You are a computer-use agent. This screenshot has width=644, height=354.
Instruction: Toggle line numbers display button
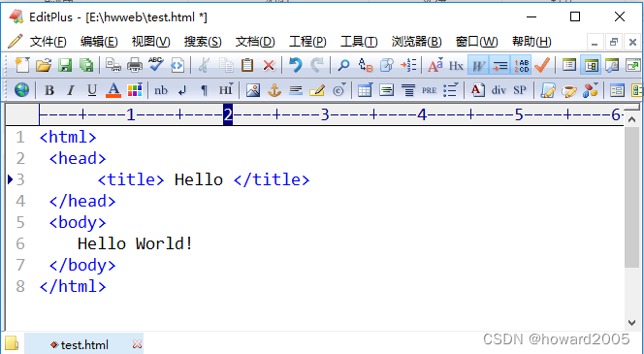tap(521, 65)
